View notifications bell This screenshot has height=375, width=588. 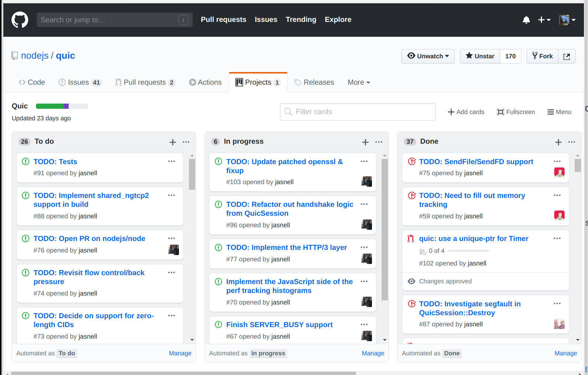click(x=526, y=20)
